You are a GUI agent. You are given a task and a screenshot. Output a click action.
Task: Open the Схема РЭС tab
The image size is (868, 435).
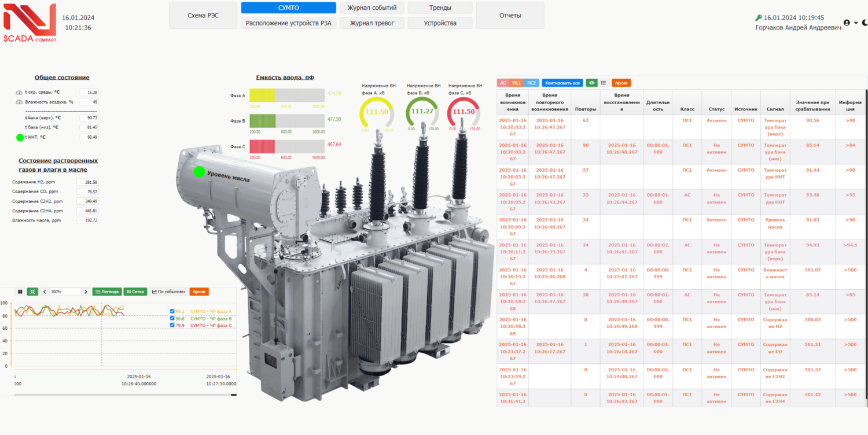pos(203,16)
